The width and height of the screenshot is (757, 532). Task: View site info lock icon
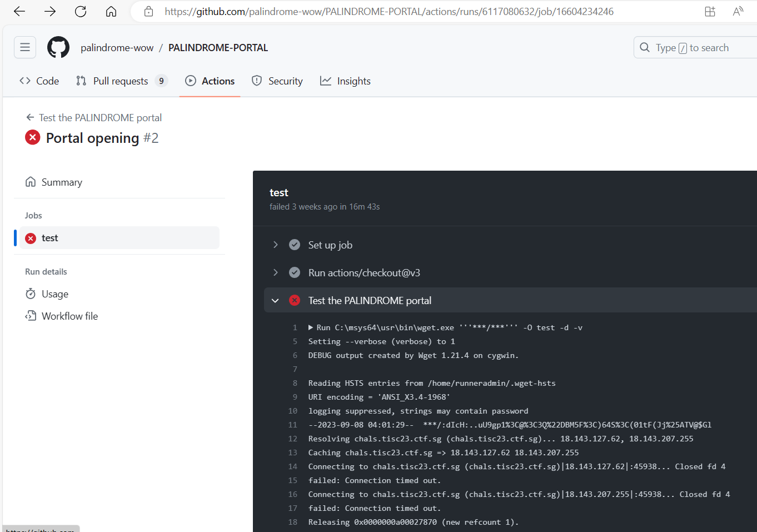[x=148, y=12]
